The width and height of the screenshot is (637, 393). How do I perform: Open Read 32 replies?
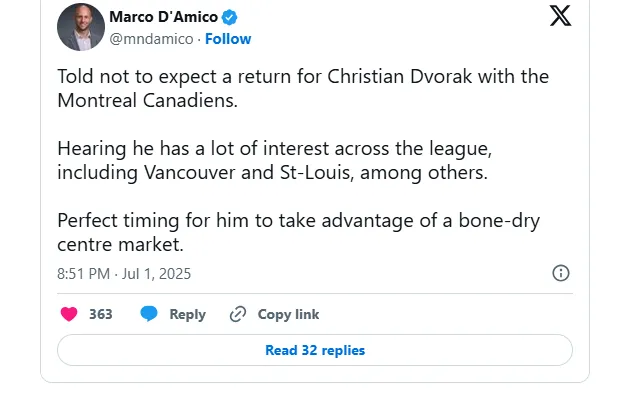[x=315, y=350]
